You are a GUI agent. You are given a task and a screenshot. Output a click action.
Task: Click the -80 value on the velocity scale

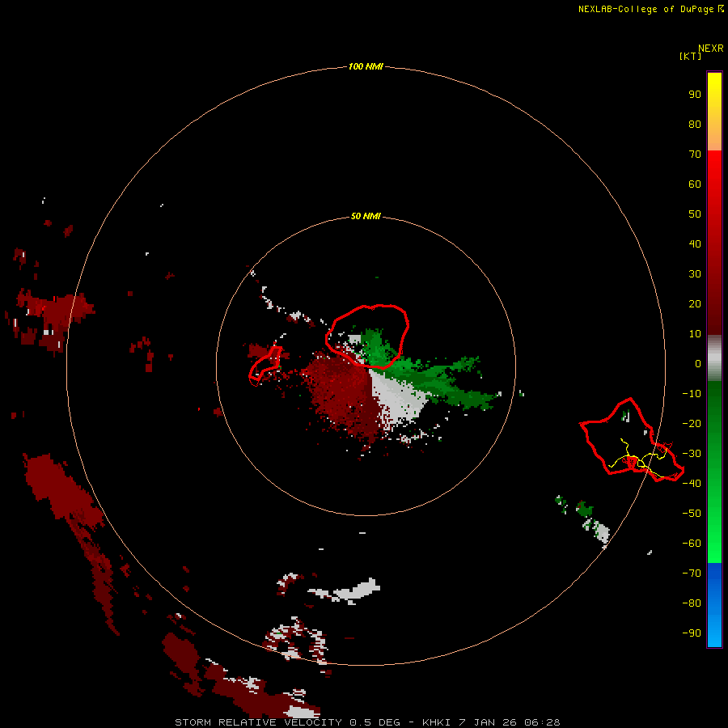[692, 603]
